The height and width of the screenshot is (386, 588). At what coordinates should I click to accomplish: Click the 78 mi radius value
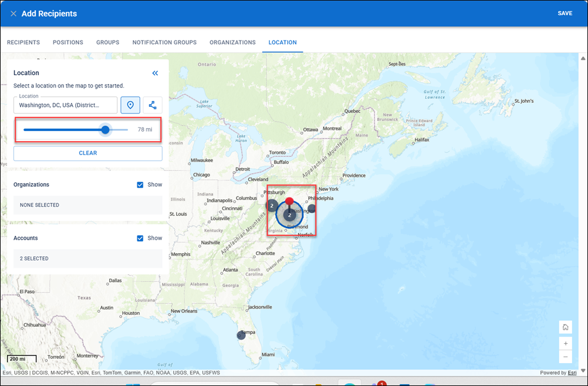(x=145, y=129)
